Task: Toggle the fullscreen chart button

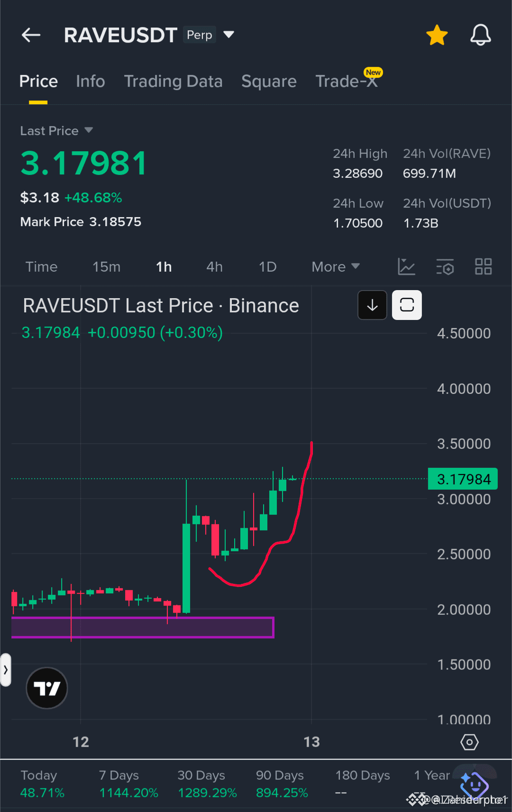Action: 407,305
